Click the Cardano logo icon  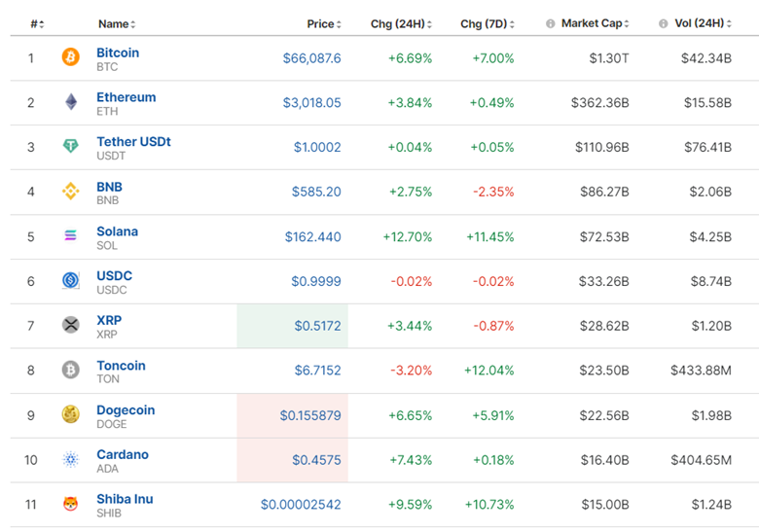pyautogui.click(x=71, y=459)
